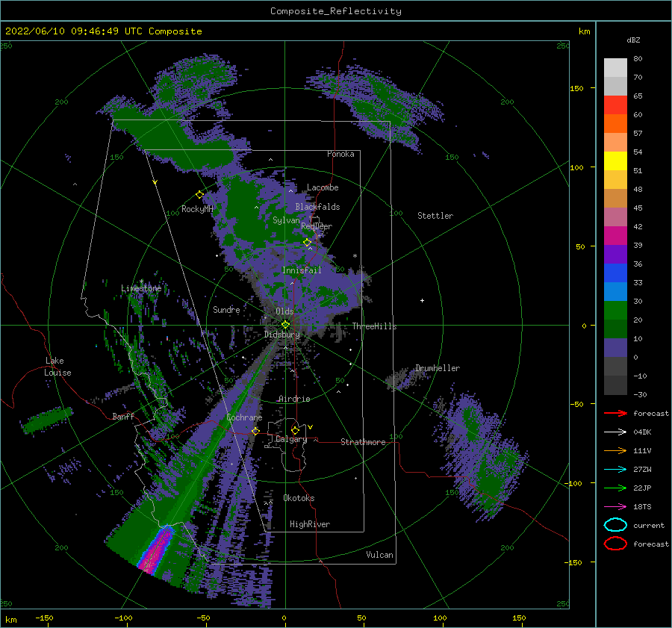Click the Drumheller city label

(x=437, y=368)
